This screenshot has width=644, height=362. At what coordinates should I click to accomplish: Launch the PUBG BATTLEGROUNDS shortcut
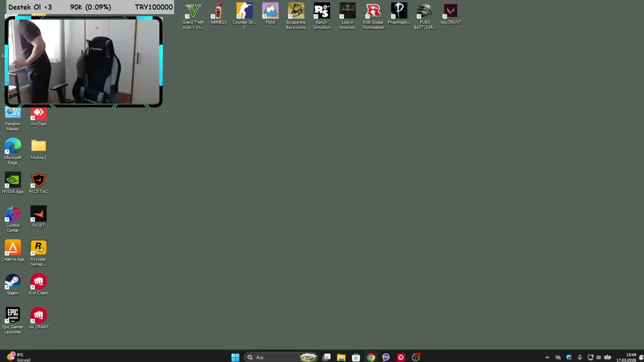coord(425,17)
